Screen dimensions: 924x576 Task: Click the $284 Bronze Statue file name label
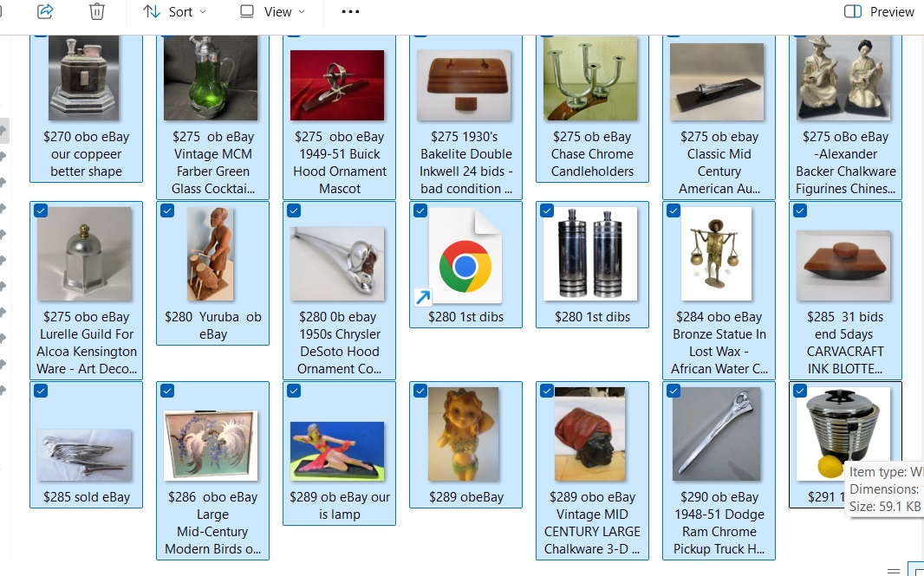tap(719, 342)
